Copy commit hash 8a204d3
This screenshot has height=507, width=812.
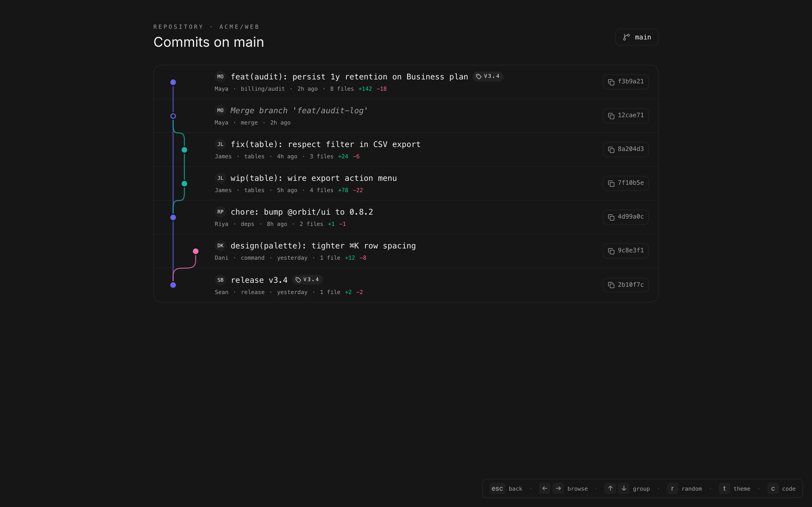click(625, 150)
